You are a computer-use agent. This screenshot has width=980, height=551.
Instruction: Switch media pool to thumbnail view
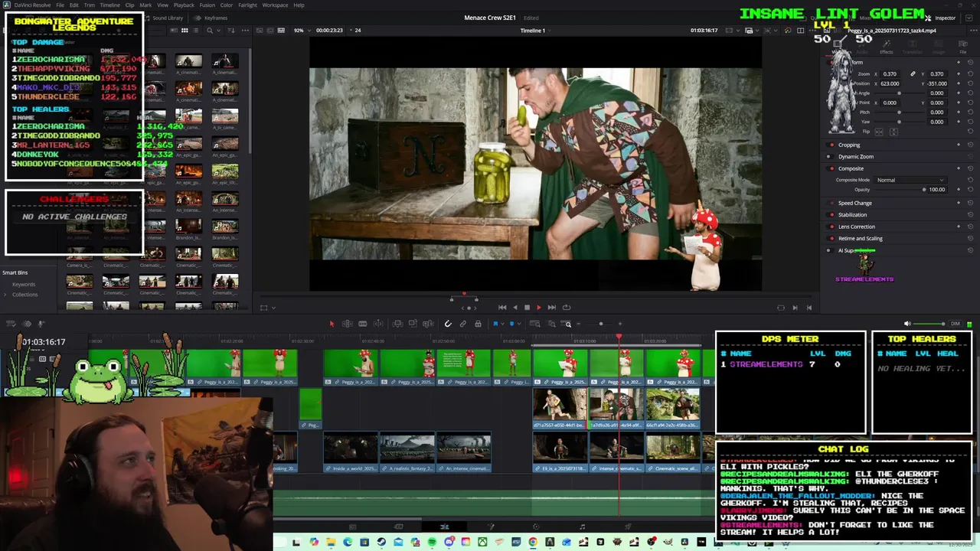[x=185, y=31]
